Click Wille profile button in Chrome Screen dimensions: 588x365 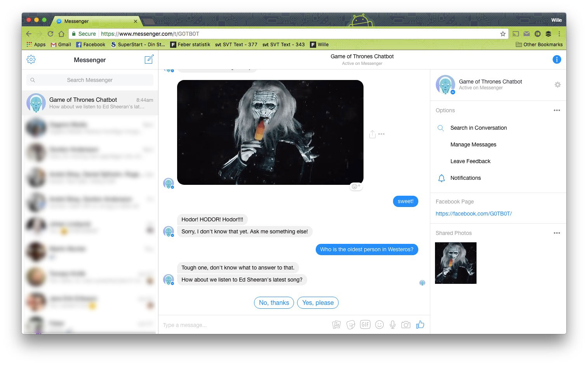(x=556, y=20)
